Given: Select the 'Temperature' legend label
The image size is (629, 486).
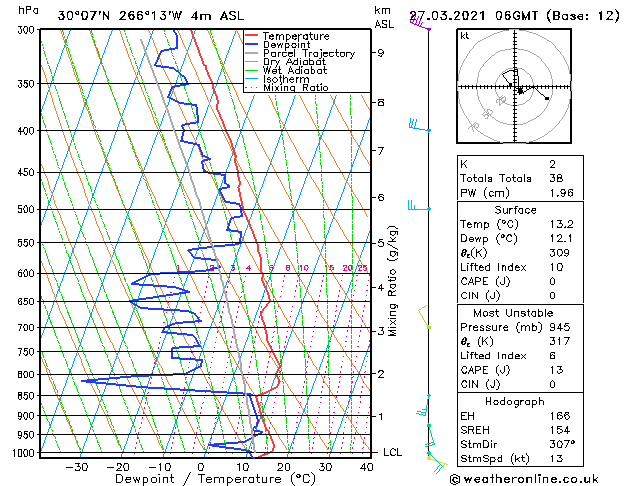Looking at the screenshot, I should 296,36.
